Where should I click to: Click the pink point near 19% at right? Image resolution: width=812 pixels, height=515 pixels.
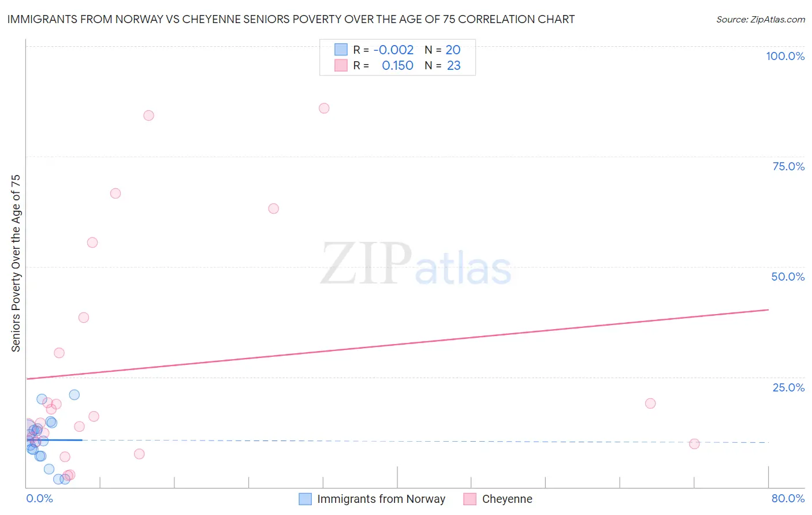click(650, 404)
